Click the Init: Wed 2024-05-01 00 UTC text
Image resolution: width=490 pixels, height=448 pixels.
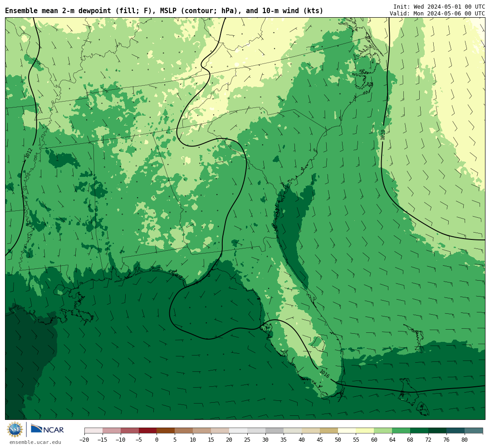pyautogui.click(x=439, y=6)
